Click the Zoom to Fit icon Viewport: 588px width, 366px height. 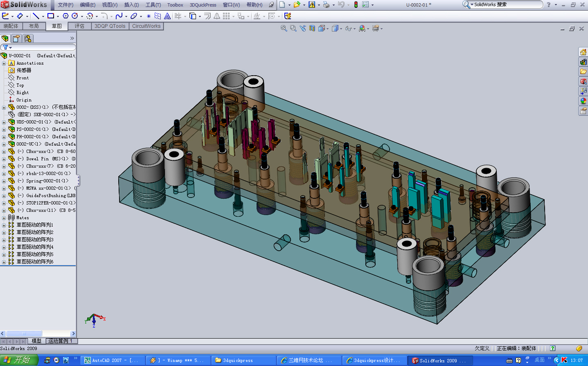[284, 28]
